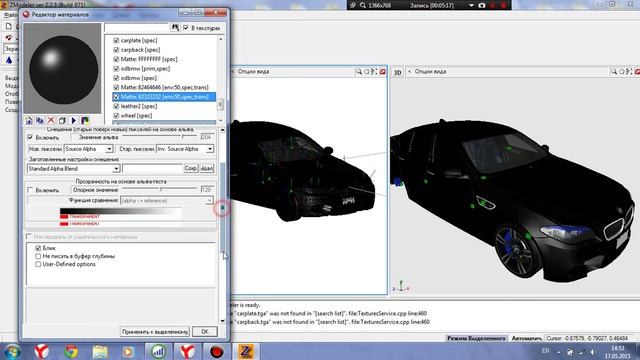Click the zoom magnifier icon in the 3D viewport header
The width and height of the screenshot is (640, 360).
pos(613,71)
